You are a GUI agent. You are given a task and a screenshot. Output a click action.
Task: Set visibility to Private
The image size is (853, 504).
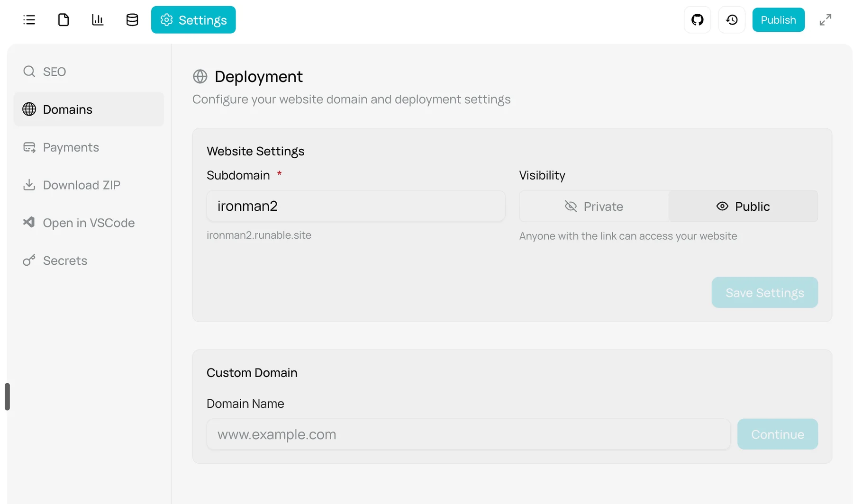[x=594, y=207]
